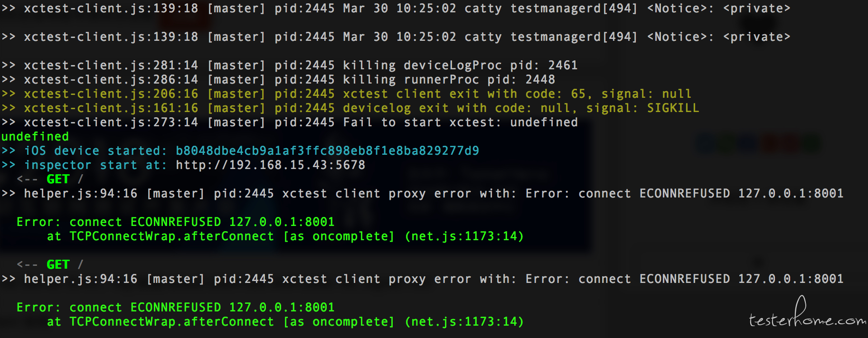Click the xctest-client.js:161:16 file reference
Viewport: 868px width, 338px height.
click(x=111, y=108)
